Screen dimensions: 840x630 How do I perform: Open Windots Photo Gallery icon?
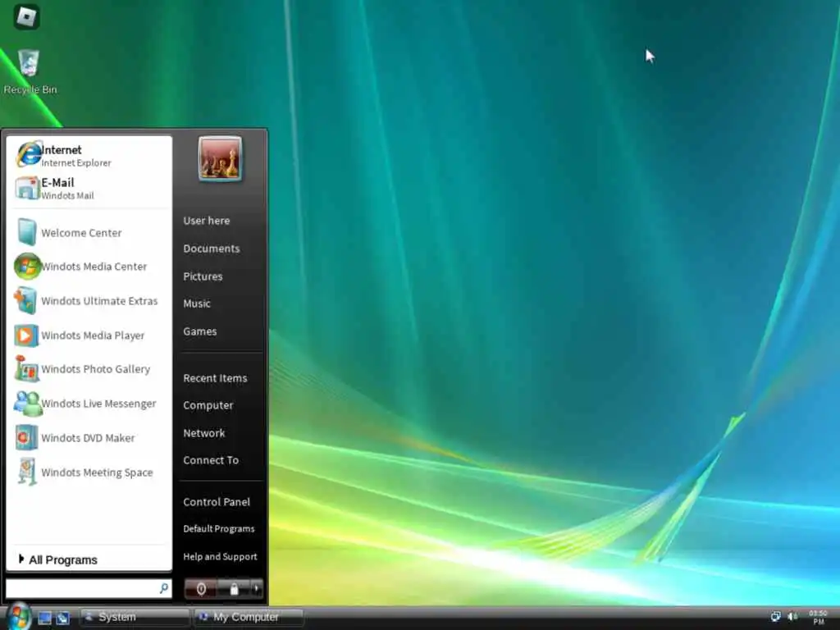point(26,369)
